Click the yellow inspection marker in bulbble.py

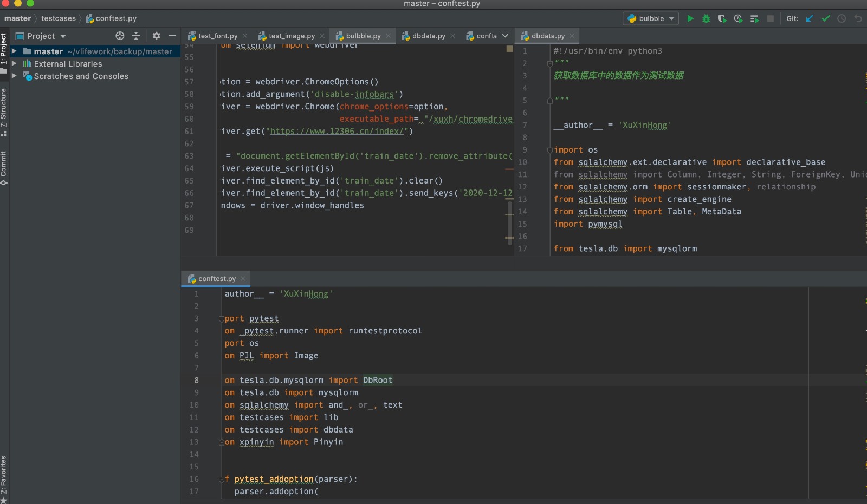pyautogui.click(x=509, y=49)
